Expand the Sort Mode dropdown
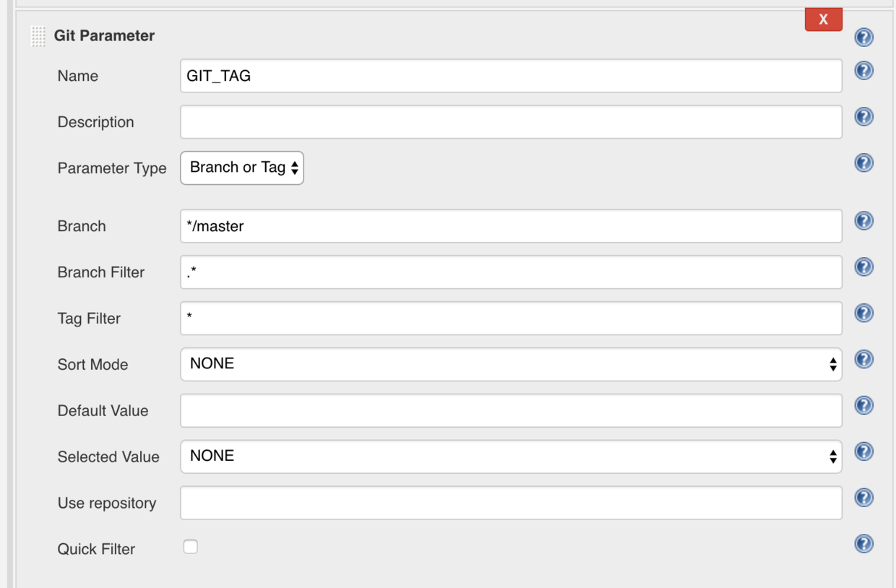The width and height of the screenshot is (896, 588). tap(511, 364)
